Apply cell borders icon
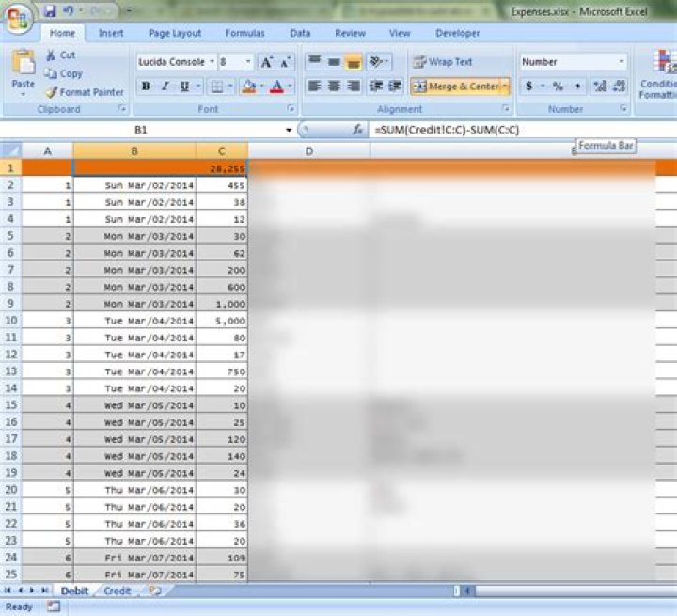Screen dimensions: 677x616 click(x=217, y=87)
